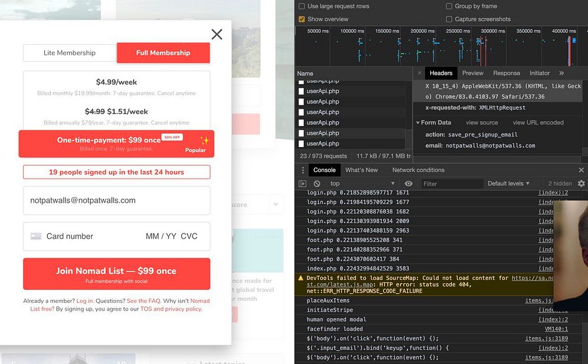Close the DevTools drawer

pos(582,170)
